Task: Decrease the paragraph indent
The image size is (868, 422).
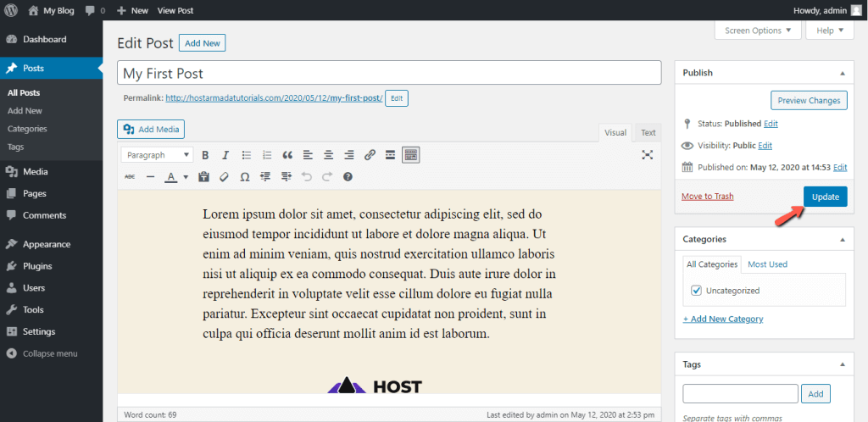Action: click(265, 177)
